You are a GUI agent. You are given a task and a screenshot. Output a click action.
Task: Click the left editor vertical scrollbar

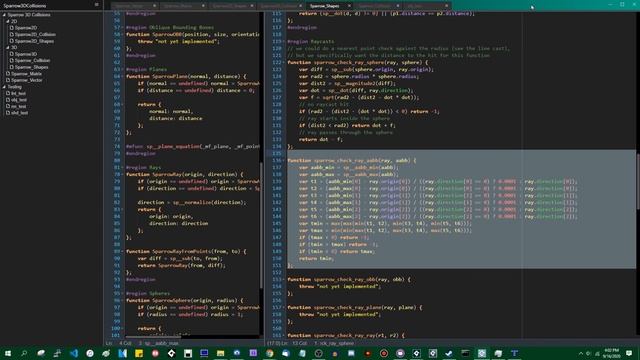261,225
